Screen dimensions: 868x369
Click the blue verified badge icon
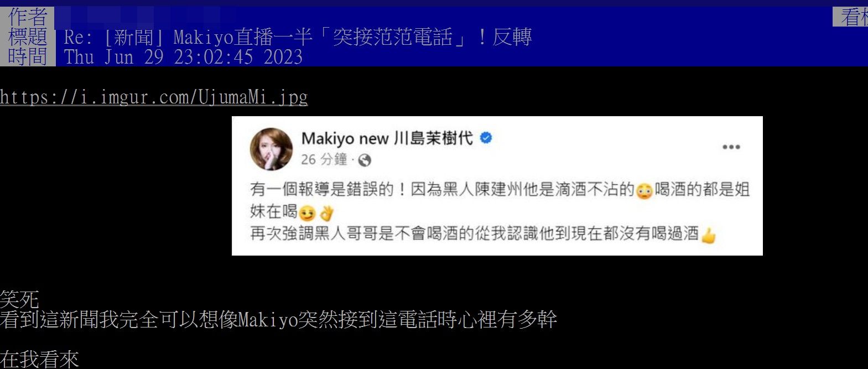(486, 138)
